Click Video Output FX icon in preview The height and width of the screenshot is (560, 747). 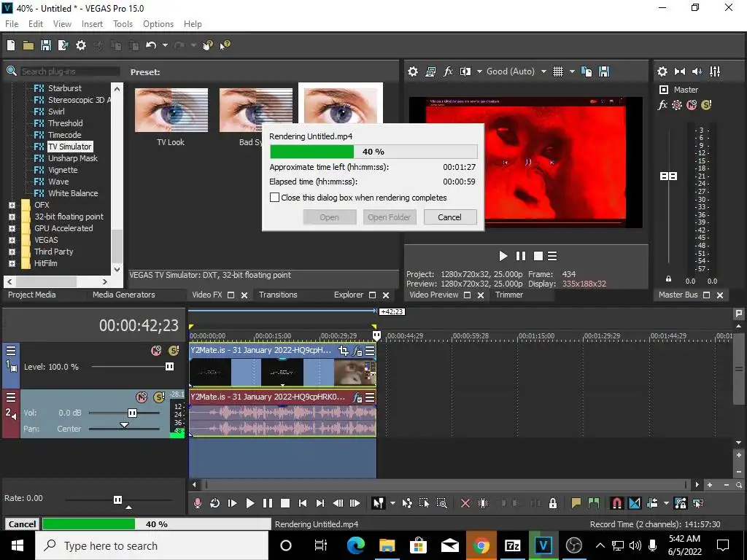pyautogui.click(x=448, y=71)
